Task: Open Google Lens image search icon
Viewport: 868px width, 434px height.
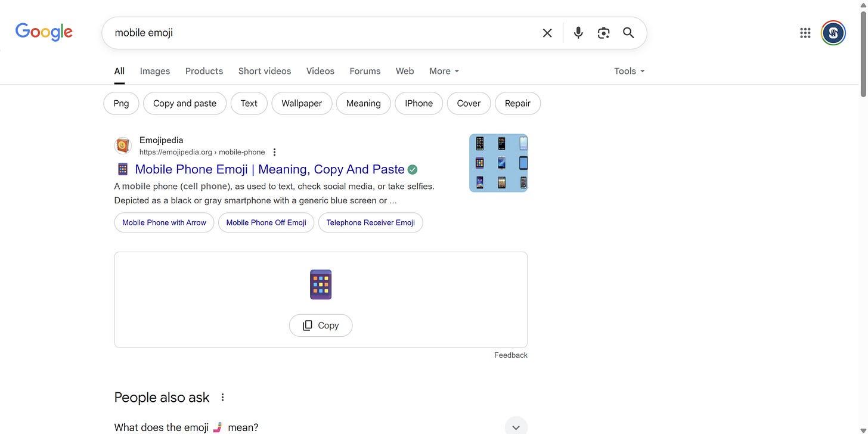Action: tap(603, 33)
